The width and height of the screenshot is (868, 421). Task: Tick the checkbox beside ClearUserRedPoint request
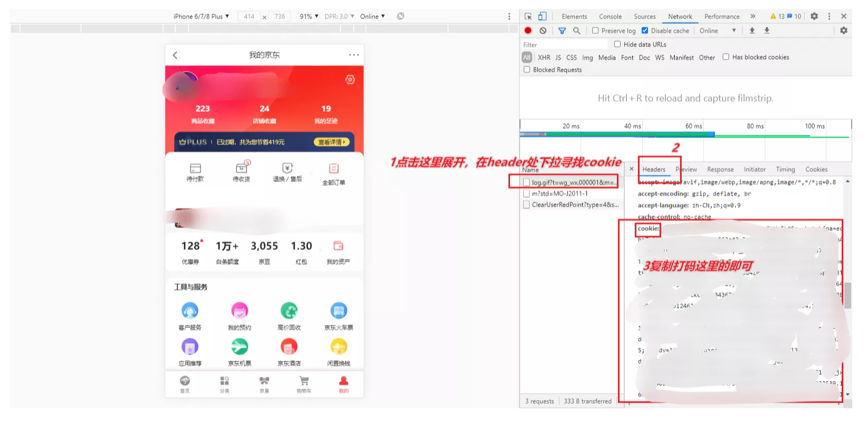tap(526, 205)
